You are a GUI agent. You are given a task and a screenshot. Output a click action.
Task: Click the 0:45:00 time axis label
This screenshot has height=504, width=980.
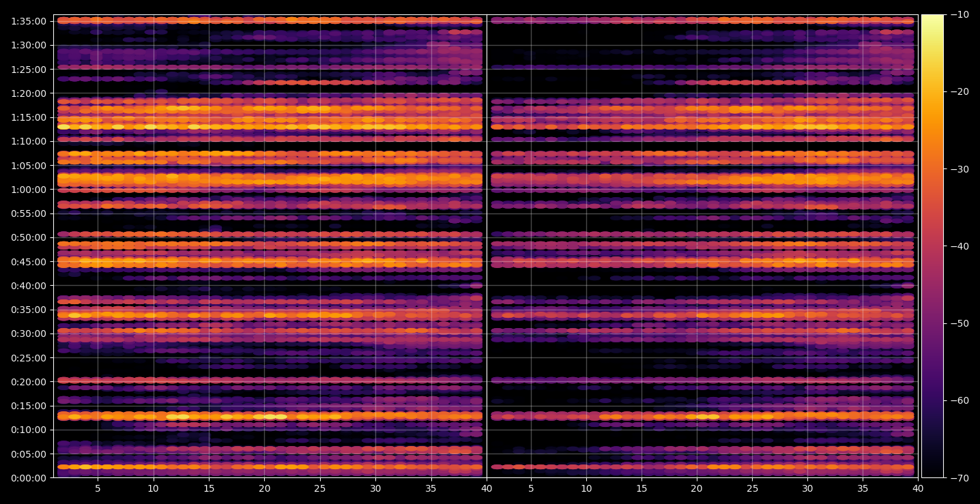coord(29,262)
